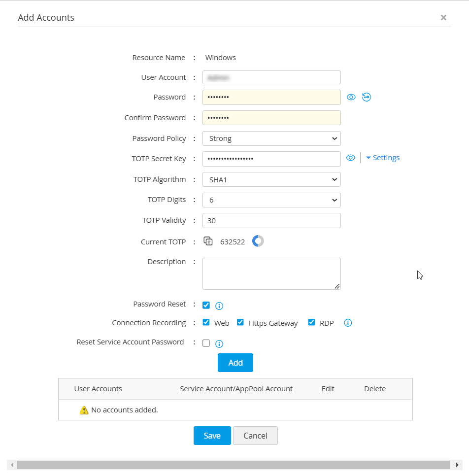Click the generate password icon
Viewport: 469px width, 476px height.
coord(367,97)
